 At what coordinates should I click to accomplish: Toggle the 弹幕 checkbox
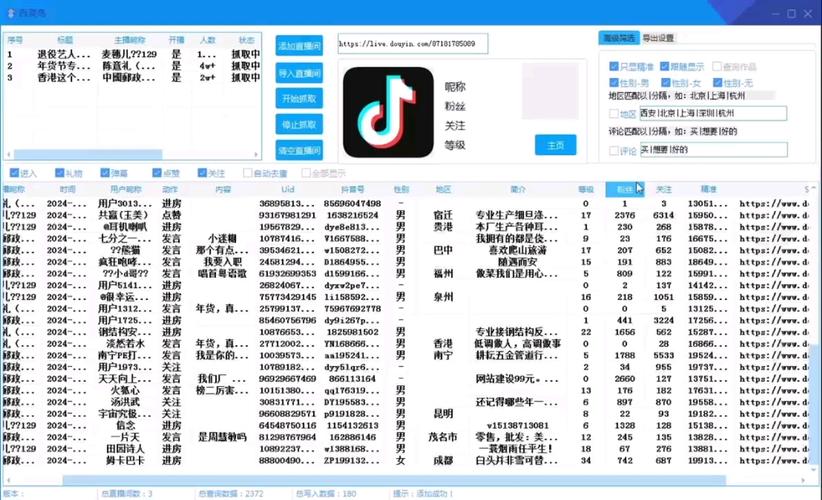pyautogui.click(x=105, y=173)
